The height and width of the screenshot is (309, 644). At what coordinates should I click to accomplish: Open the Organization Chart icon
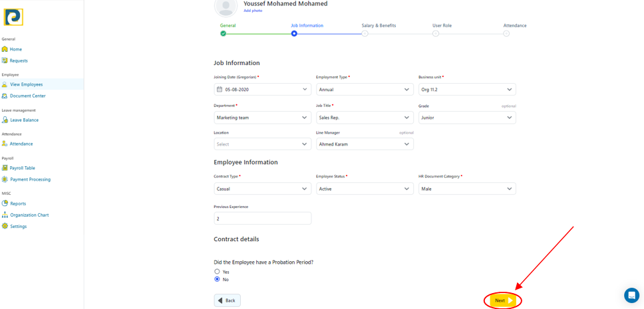point(5,215)
